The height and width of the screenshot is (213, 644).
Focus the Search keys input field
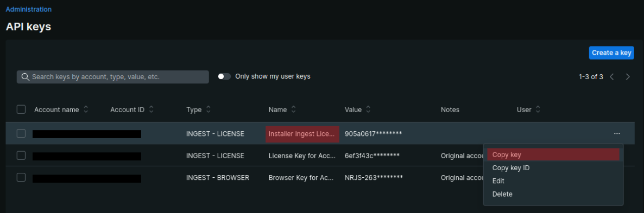pyautogui.click(x=112, y=76)
